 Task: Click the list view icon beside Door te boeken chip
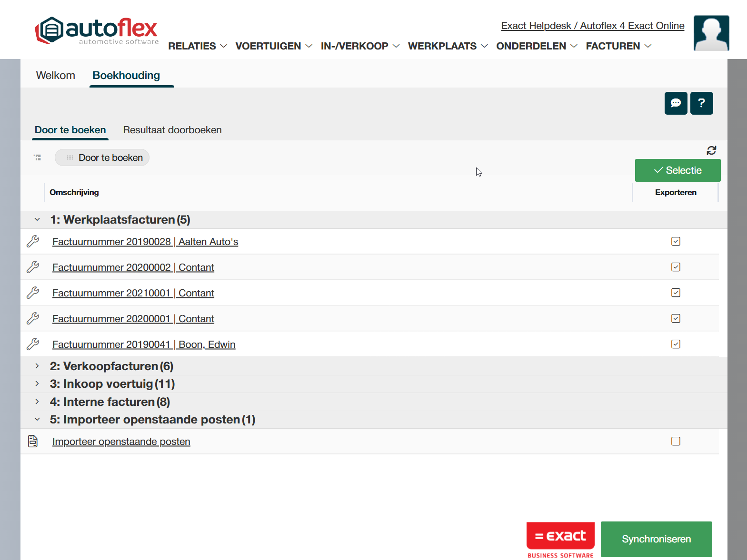(x=38, y=157)
